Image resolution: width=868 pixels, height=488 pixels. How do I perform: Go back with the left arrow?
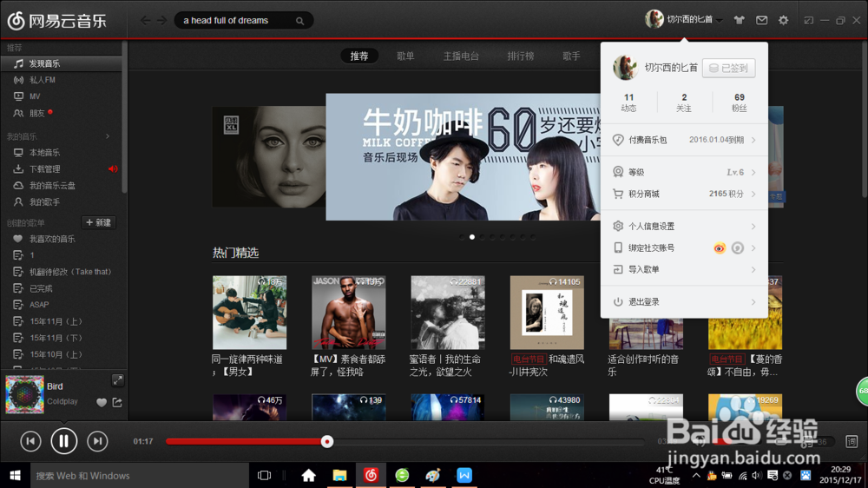tap(145, 21)
